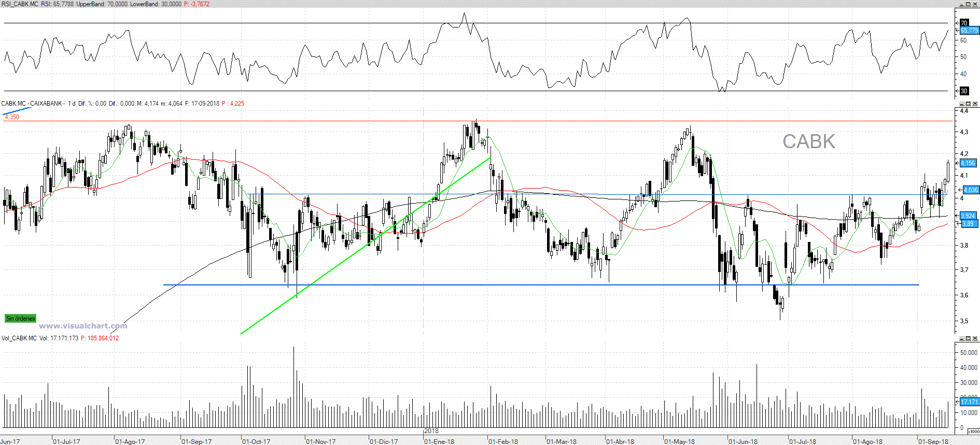The width and height of the screenshot is (980, 445).
Task: Select the RSI lower band marker 30
Action: click(964, 91)
